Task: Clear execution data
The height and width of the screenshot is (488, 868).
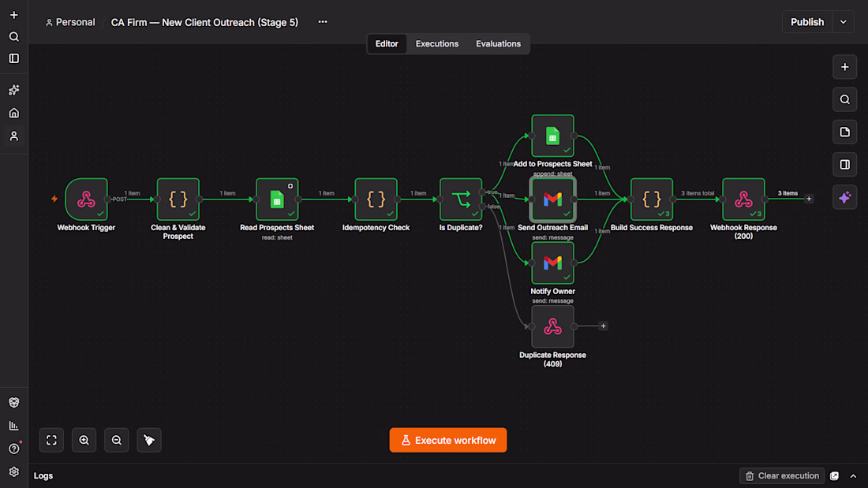Action: pyautogui.click(x=782, y=476)
